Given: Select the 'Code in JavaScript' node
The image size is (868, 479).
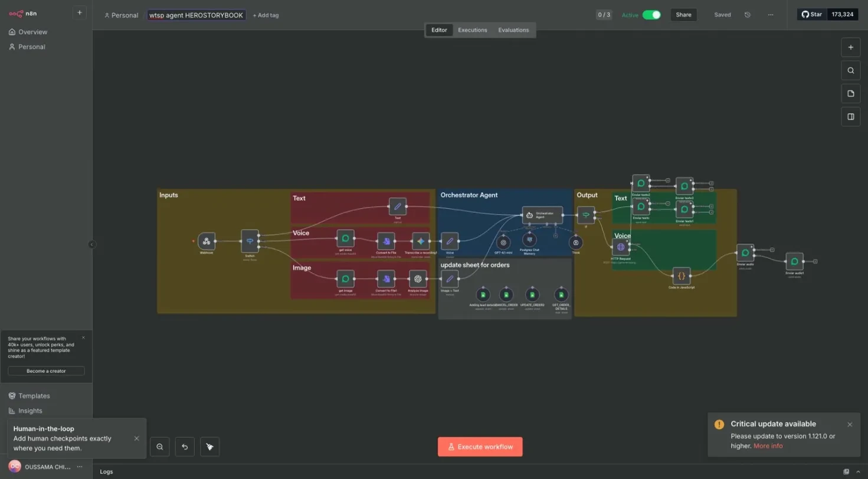Looking at the screenshot, I should [682, 275].
